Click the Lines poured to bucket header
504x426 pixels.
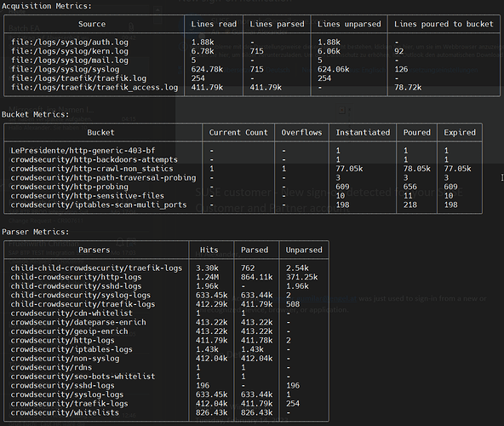[444, 24]
